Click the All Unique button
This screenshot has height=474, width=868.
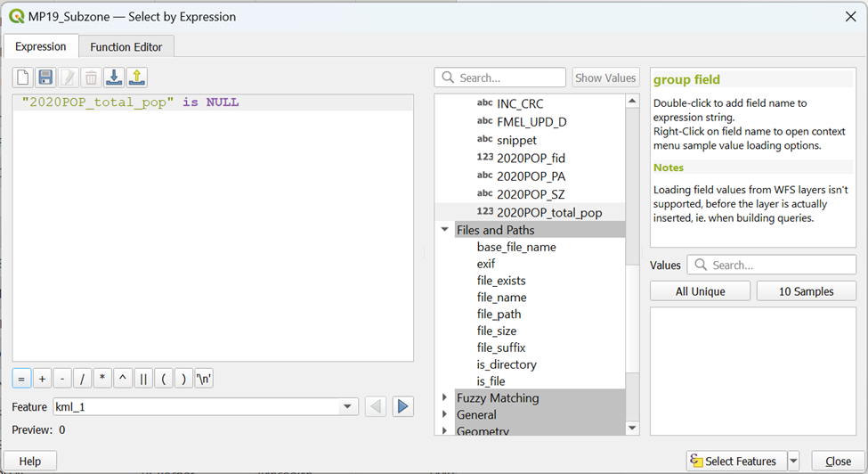pyautogui.click(x=700, y=291)
